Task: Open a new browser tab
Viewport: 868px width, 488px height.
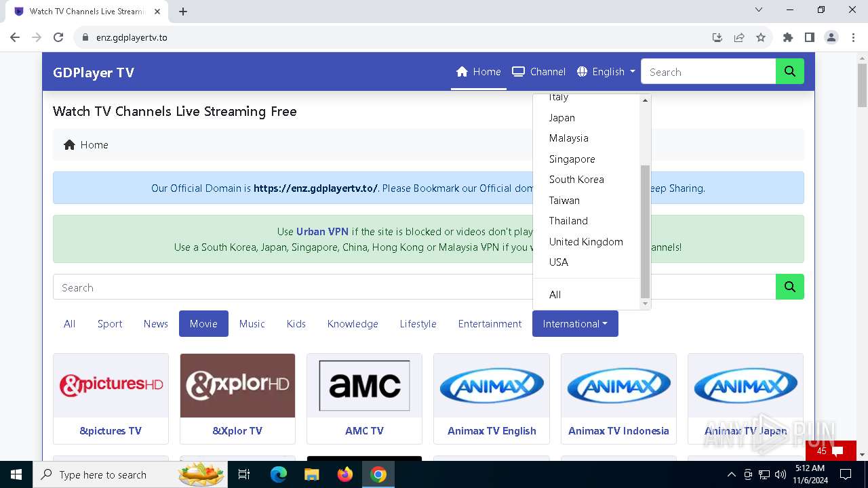Action: click(x=183, y=12)
